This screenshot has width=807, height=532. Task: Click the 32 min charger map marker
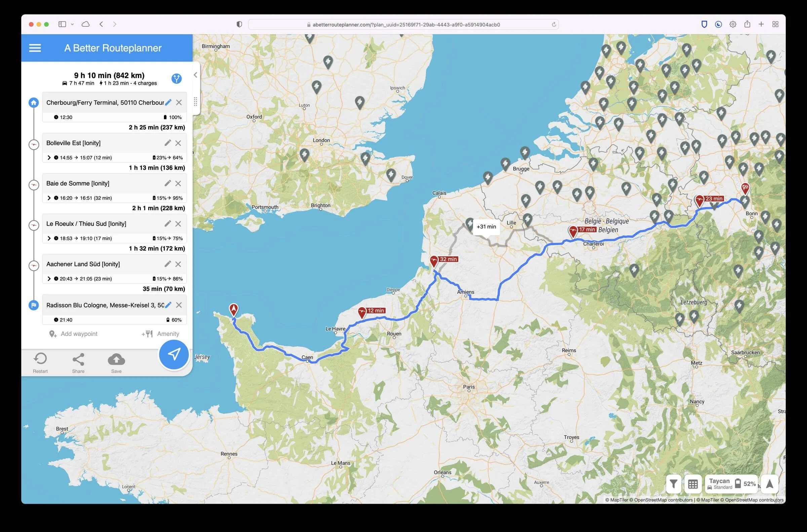(434, 261)
